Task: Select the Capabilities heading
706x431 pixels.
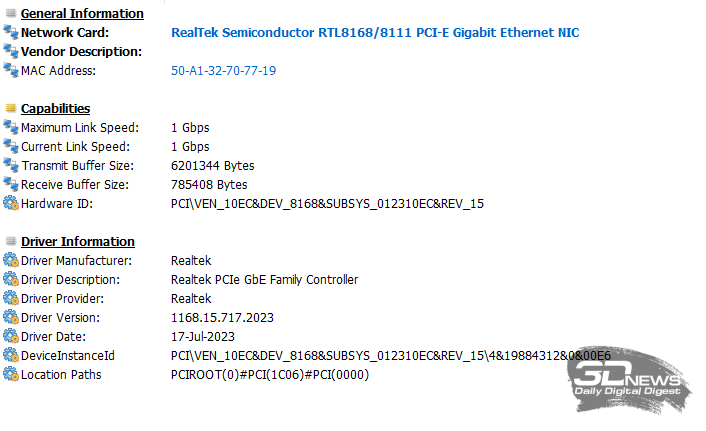Action: tap(56, 109)
